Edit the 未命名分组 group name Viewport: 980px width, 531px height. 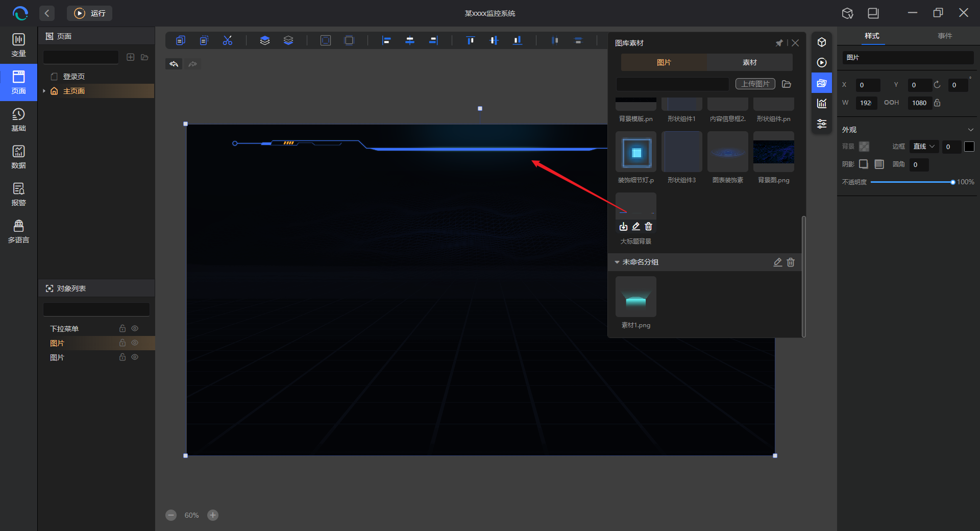pos(777,262)
